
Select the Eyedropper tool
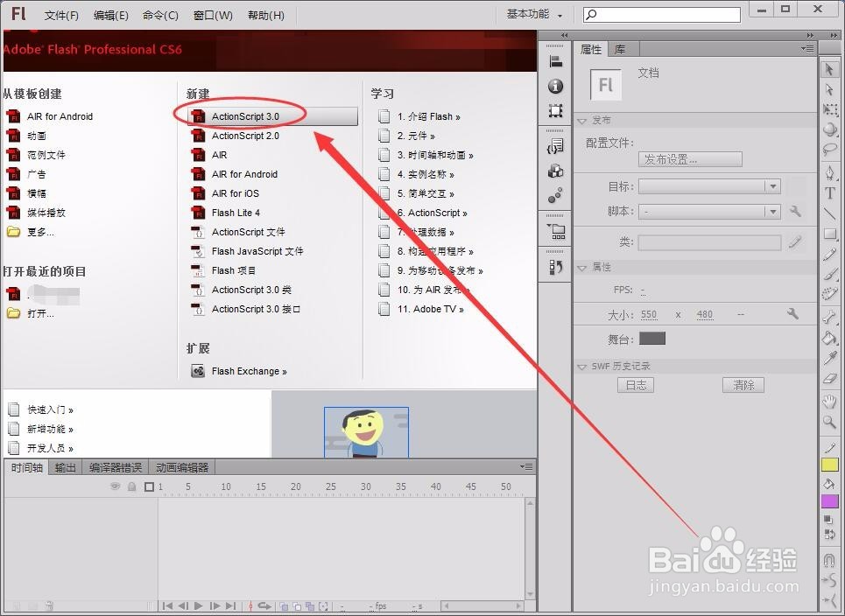(x=830, y=358)
